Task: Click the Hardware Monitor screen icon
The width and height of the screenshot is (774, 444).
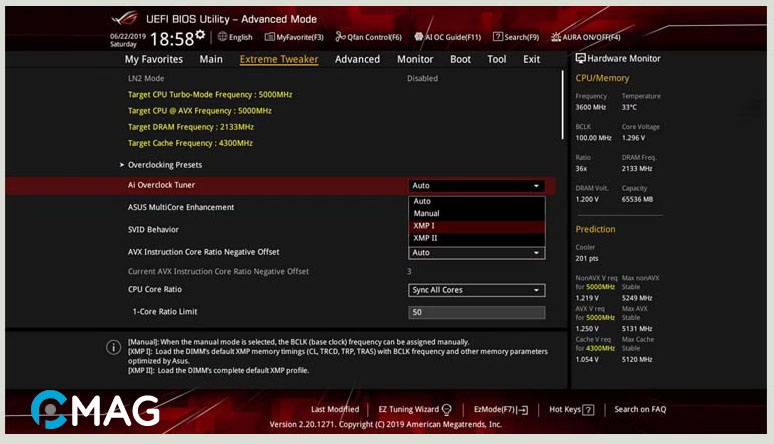Action: pos(580,58)
